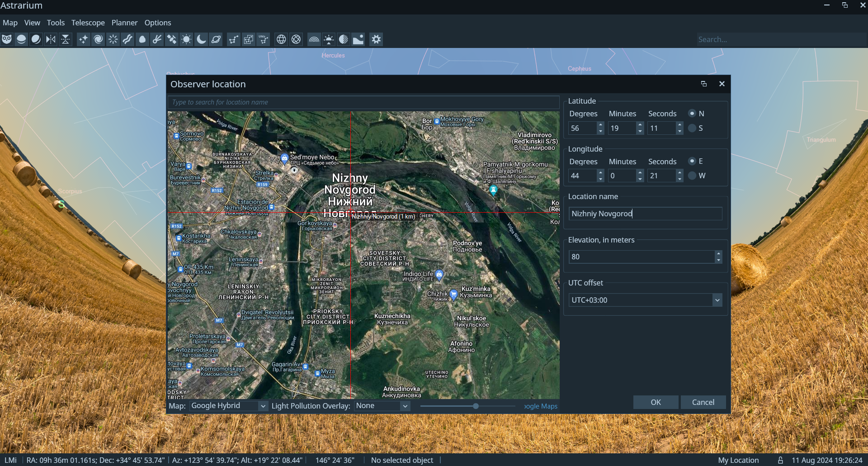Open the Telescope menu
The image size is (868, 466).
click(x=88, y=23)
